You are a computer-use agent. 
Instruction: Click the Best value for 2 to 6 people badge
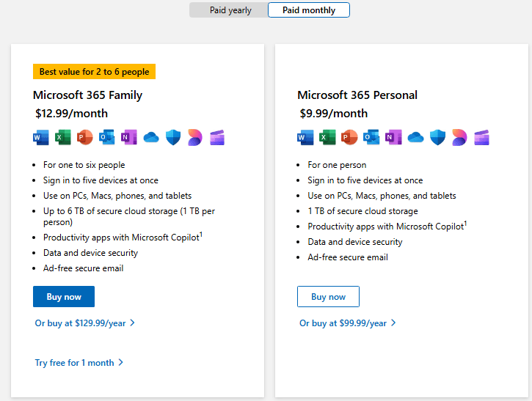point(94,72)
